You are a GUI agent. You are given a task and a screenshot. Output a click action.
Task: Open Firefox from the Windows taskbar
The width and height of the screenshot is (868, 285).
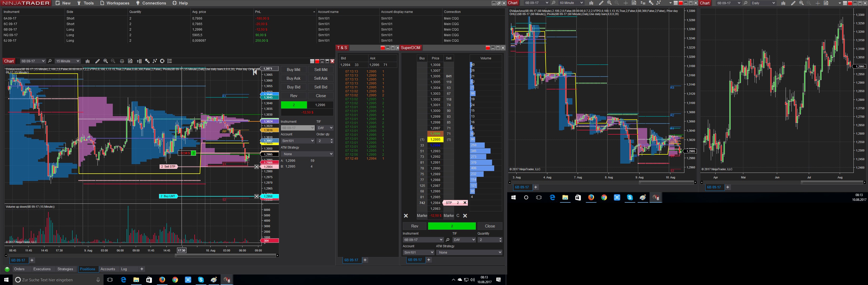point(162,280)
